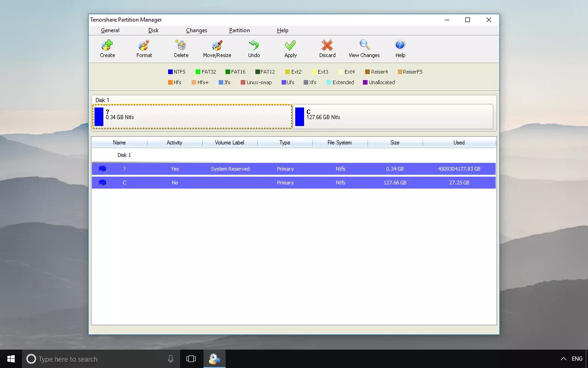The height and width of the screenshot is (368, 588).
Task: Click the NTFS blue legend swatch
Action: tap(170, 72)
